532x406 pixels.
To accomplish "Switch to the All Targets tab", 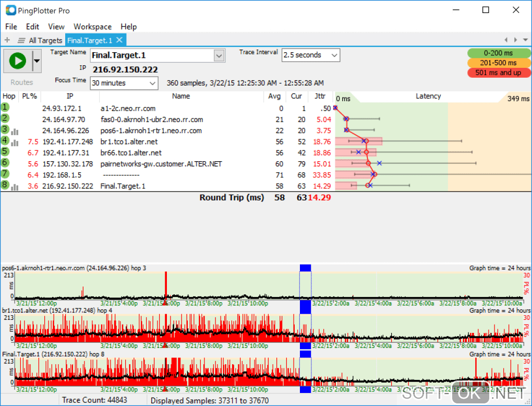I will [x=45, y=40].
